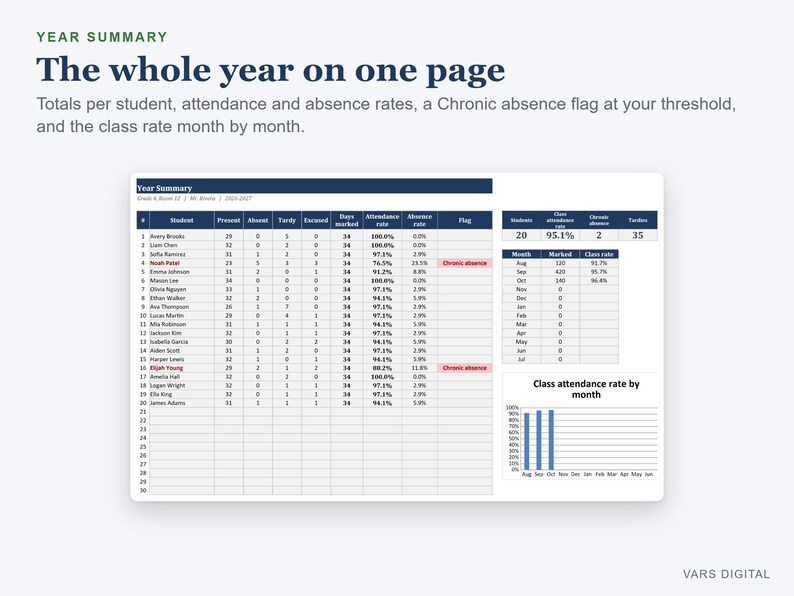Click Noah Patel's 76.5% attendance rate

[382, 263]
